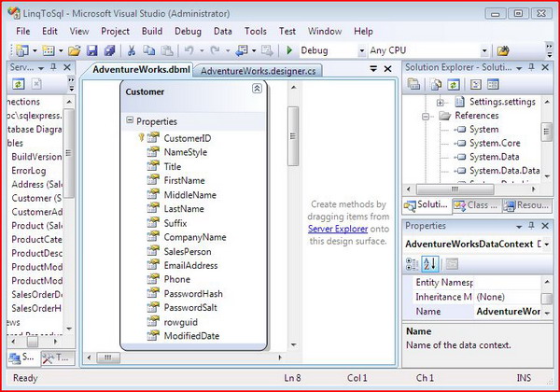Click the Inheritance Modifier value (None)
The image size is (560, 392).
508,297
